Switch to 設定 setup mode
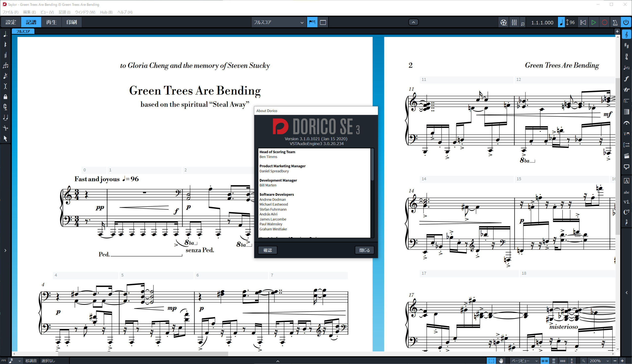The height and width of the screenshot is (364, 632). pos(11,22)
